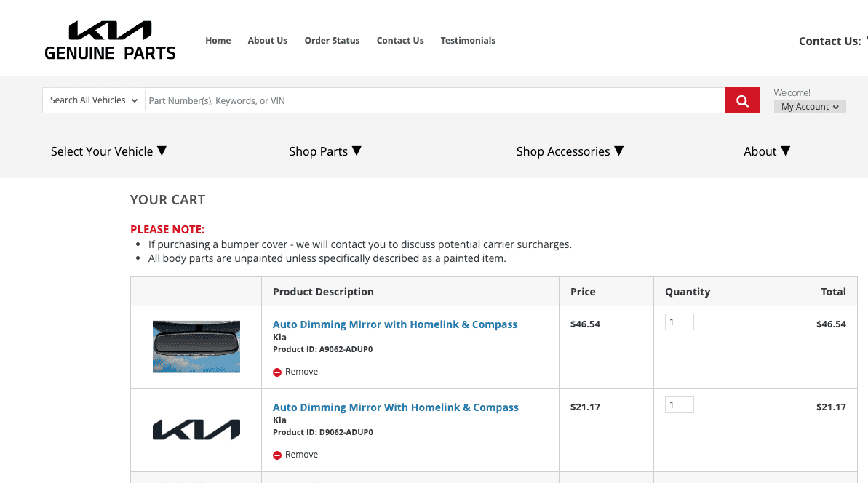The width and height of the screenshot is (868, 483).
Task: Expand the Shop Parts menu
Action: point(325,151)
